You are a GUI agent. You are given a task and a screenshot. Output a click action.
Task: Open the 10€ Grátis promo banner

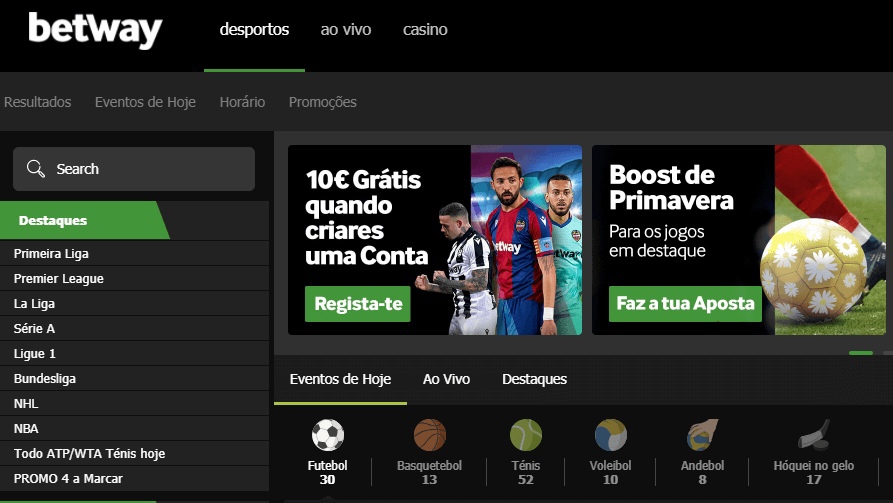[x=435, y=240]
